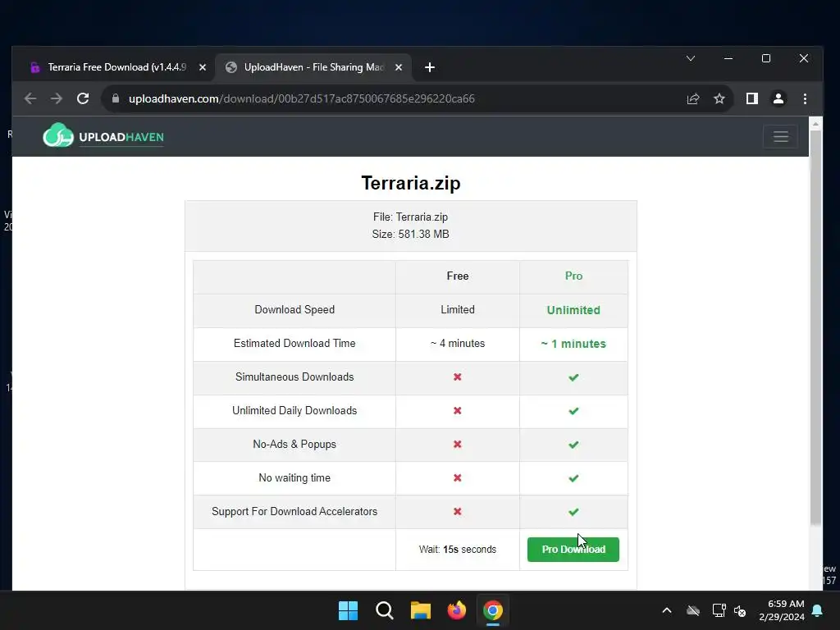840x630 pixels.
Task: Show hidden system tray icons
Action: [666, 610]
